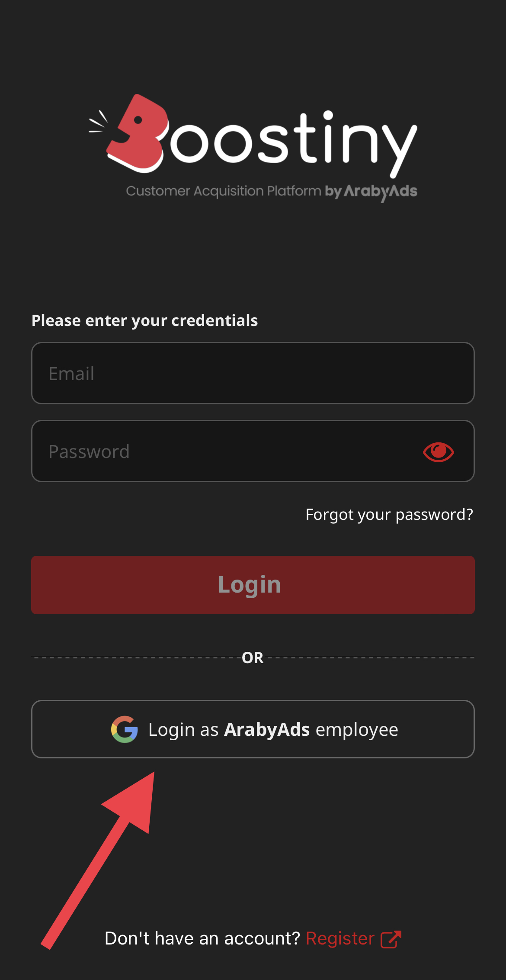Click the external-link icon beside Register
The image size is (506, 980).
[391, 939]
